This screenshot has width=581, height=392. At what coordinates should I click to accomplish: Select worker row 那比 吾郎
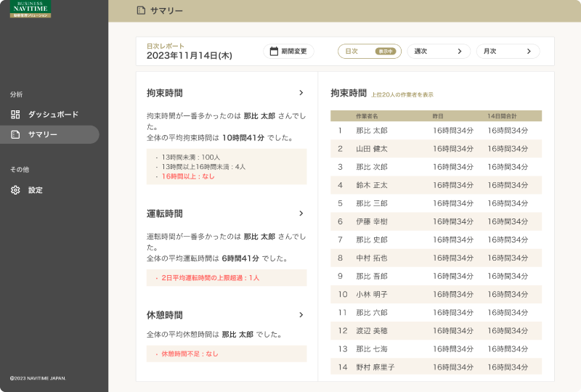(436, 276)
